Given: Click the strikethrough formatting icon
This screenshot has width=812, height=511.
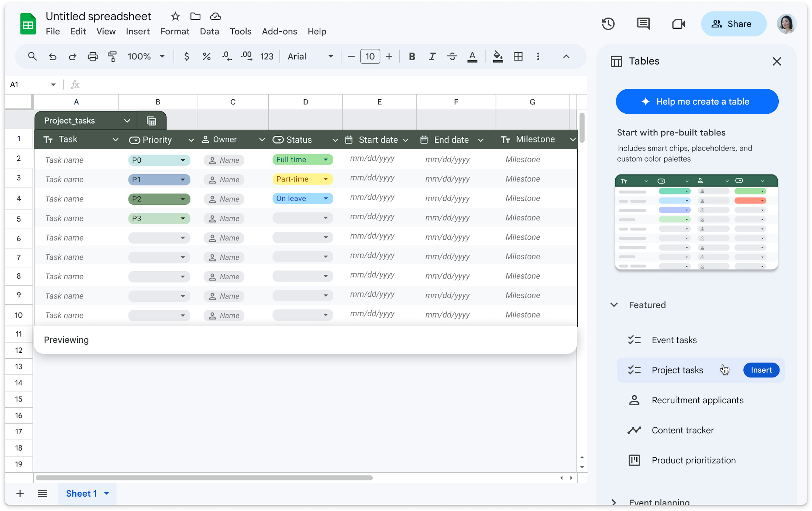Looking at the screenshot, I should point(452,56).
